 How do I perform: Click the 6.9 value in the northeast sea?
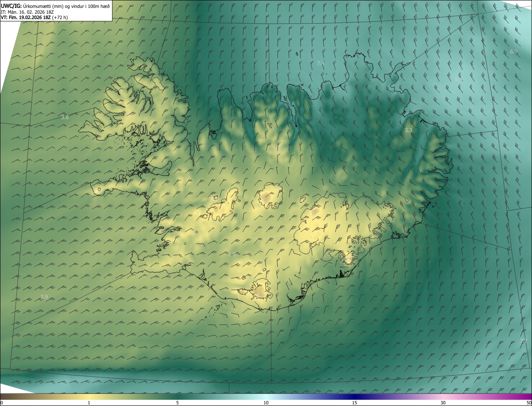click(x=514, y=52)
